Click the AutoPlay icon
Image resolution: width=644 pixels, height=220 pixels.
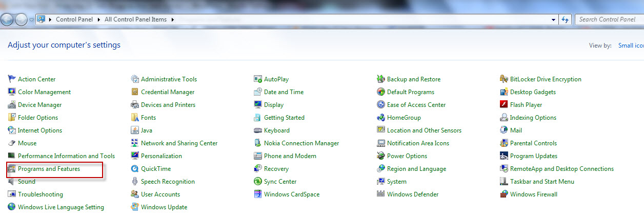pos(258,79)
